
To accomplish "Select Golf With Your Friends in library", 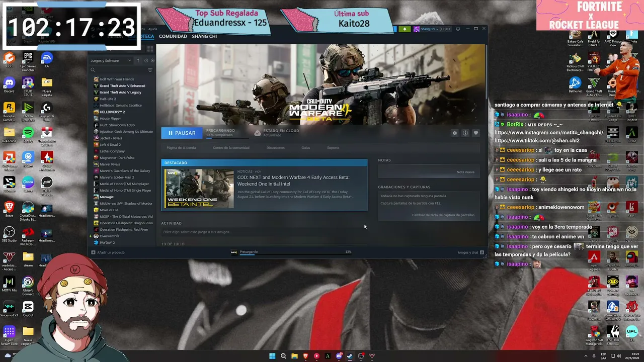I will pos(117,79).
